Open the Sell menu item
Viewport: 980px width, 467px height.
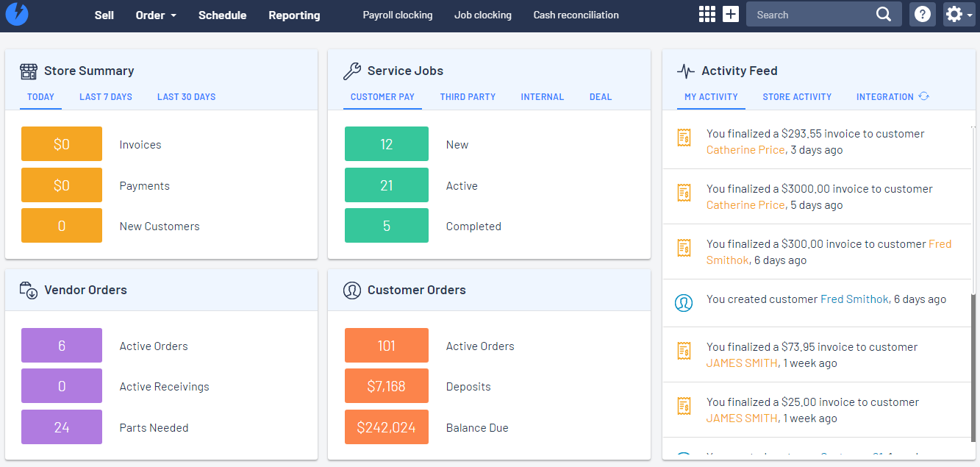click(x=104, y=15)
